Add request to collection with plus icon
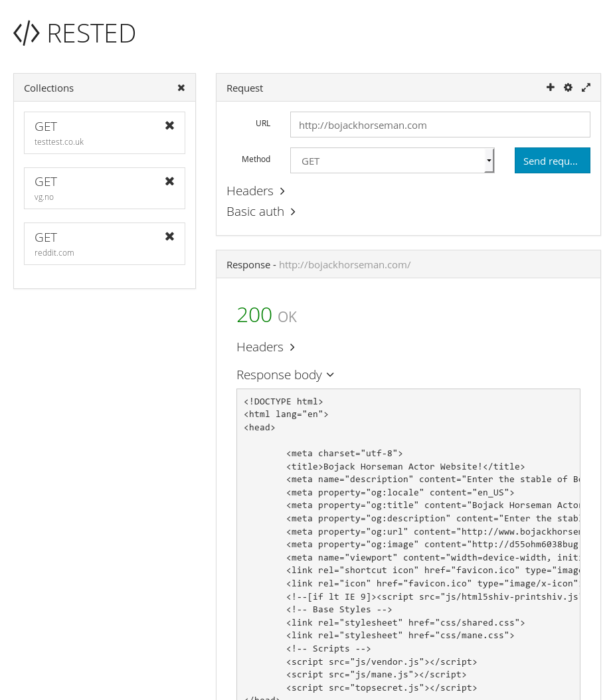Viewport: 615px width, 700px height. pos(550,88)
